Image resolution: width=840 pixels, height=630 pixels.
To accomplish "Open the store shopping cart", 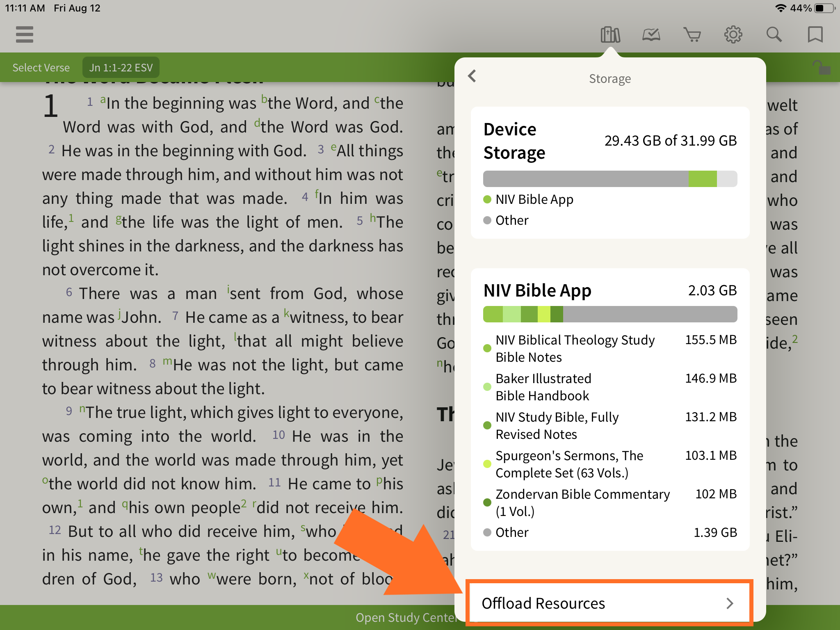I will click(x=692, y=35).
